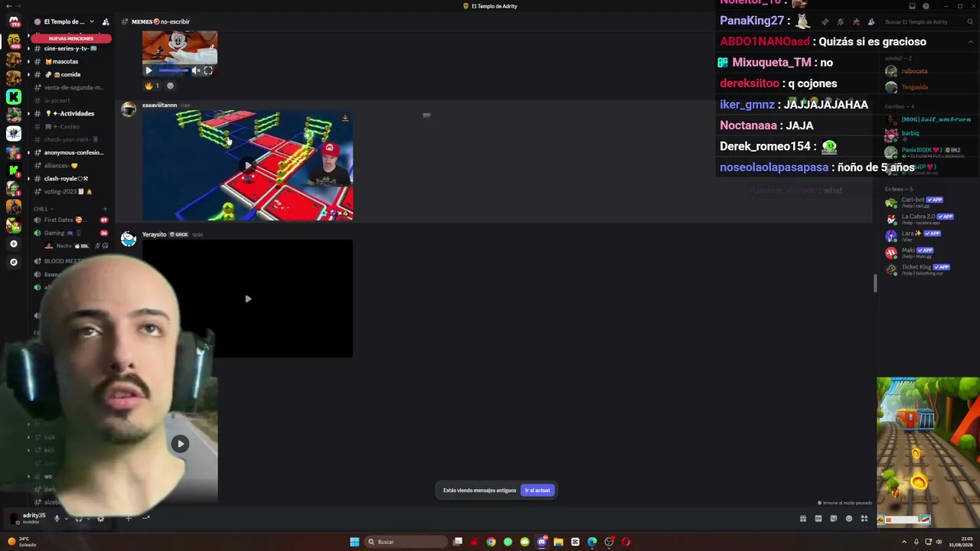Open adrity35 user status panel
980x551 pixels.
28,518
